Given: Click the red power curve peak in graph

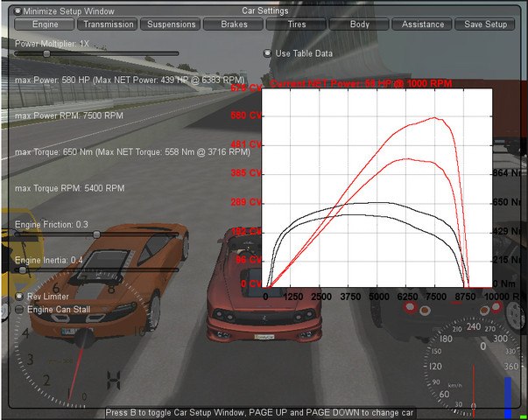Looking at the screenshot, I should tap(434, 118).
